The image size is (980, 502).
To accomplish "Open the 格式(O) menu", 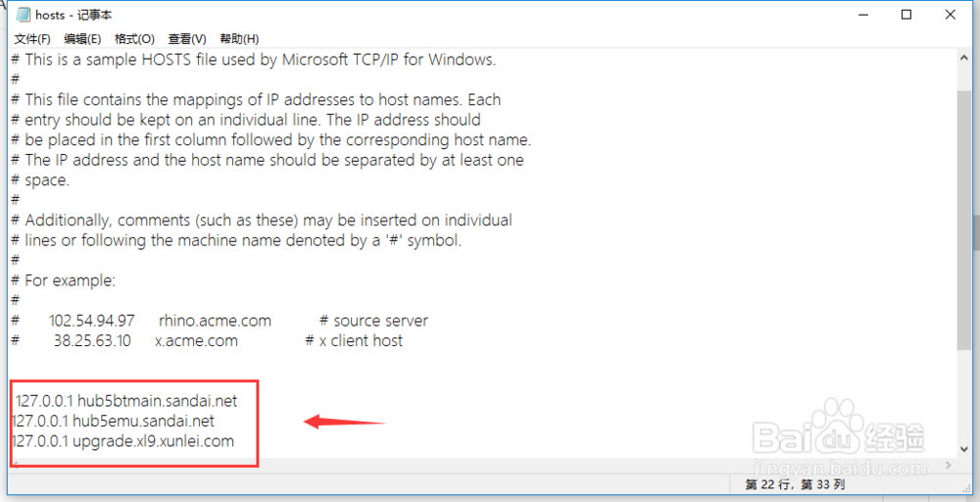I will click(134, 39).
